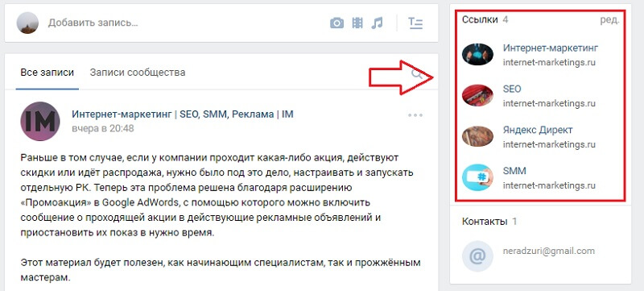Open Яндекс Директ link thumbnail
This screenshot has height=291, width=644.
point(477,136)
